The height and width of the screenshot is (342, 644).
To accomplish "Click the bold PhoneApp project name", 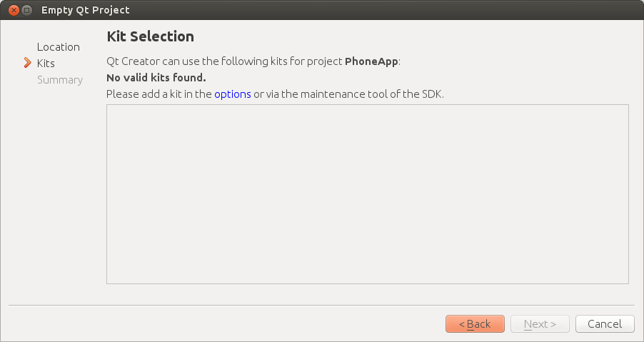I will click(371, 61).
